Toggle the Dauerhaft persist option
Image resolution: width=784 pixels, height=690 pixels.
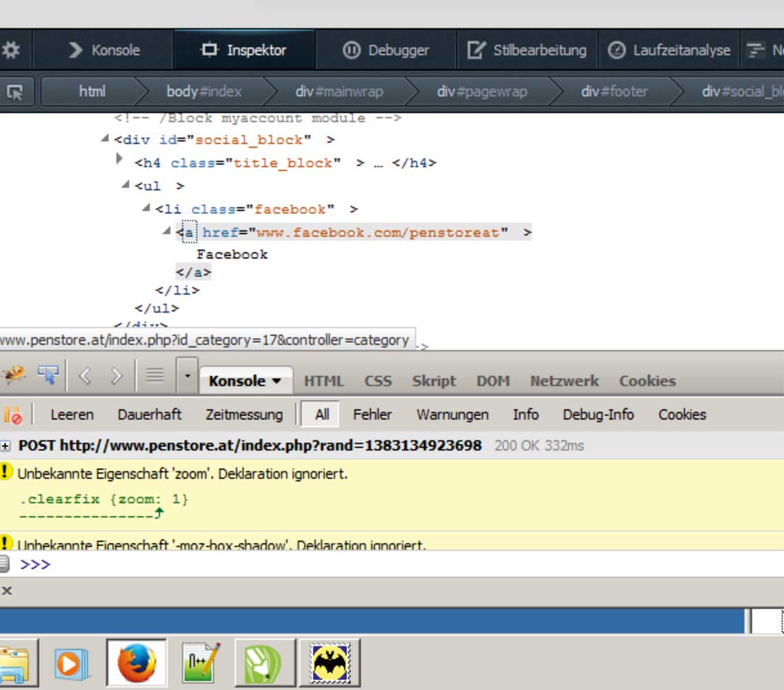[149, 415]
